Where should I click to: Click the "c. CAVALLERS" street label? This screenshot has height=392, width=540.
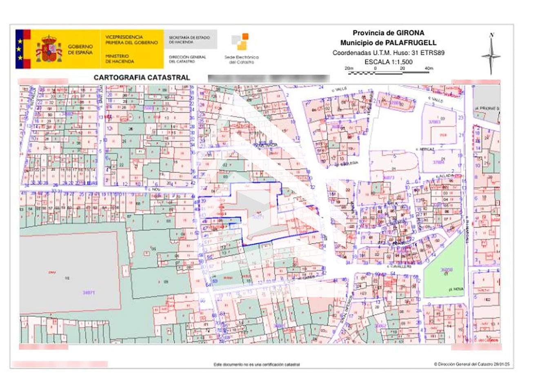[x=400, y=266]
